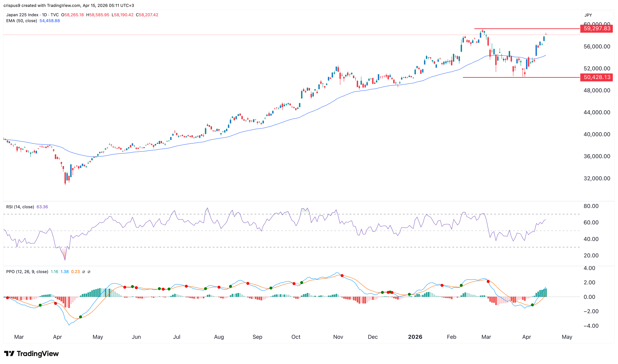This screenshot has height=364, width=618.
Task: Select the PPO (12, 26, 9) indicator label
Action: (27, 272)
